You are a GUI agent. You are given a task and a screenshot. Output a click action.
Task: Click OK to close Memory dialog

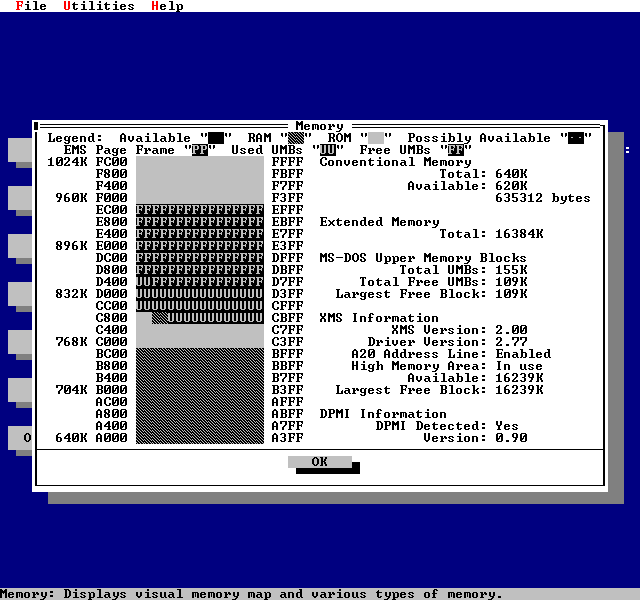[x=320, y=462]
